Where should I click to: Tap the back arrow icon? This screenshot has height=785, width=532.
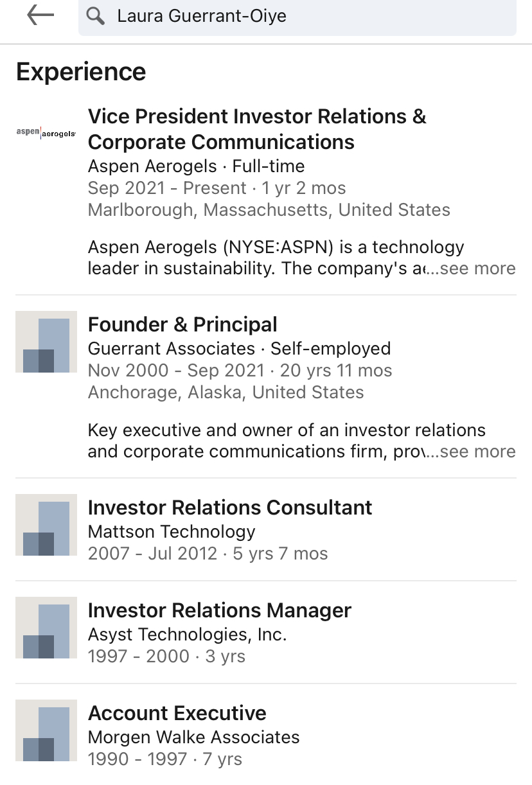tap(40, 15)
